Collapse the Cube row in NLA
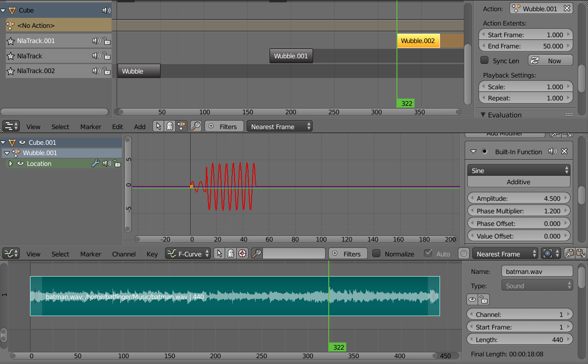The image size is (588, 364). click(3, 10)
